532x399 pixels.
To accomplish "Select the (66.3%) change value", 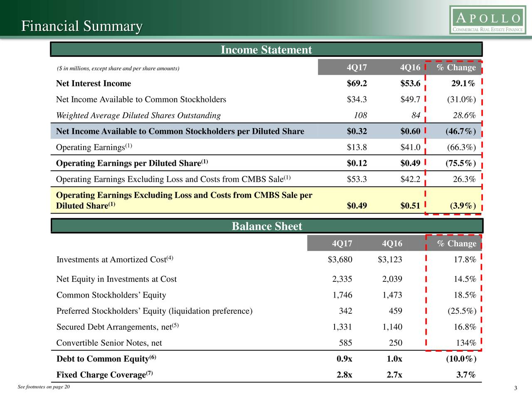I will point(461,147).
